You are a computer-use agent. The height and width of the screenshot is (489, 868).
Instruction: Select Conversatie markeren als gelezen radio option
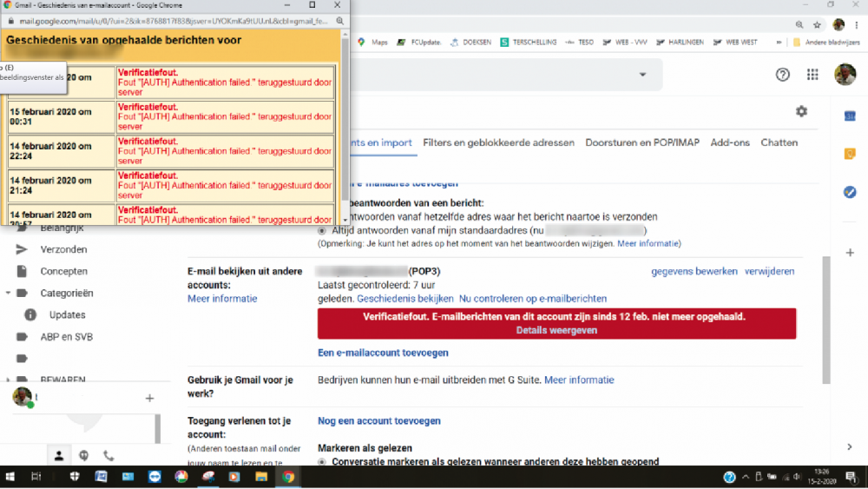pos(322,461)
